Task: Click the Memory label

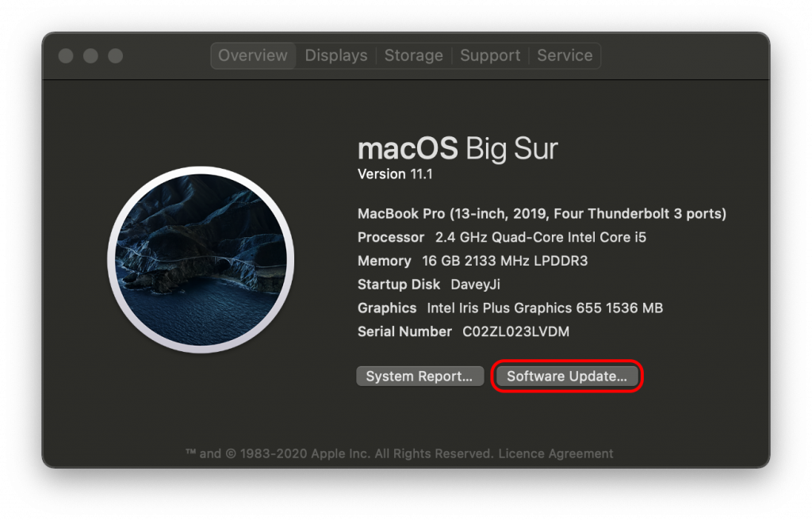Action: pyautogui.click(x=385, y=261)
